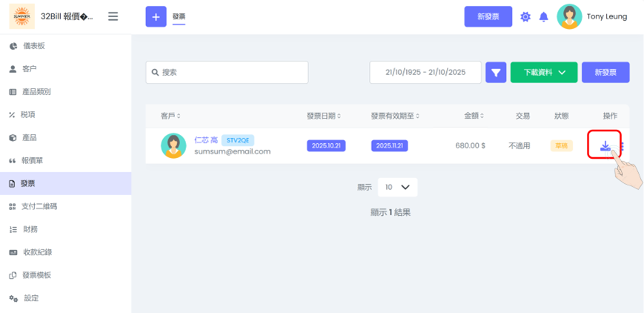Image resolution: width=644 pixels, height=313 pixels.
Task: Click the settings gear icon in header
Action: tap(525, 17)
